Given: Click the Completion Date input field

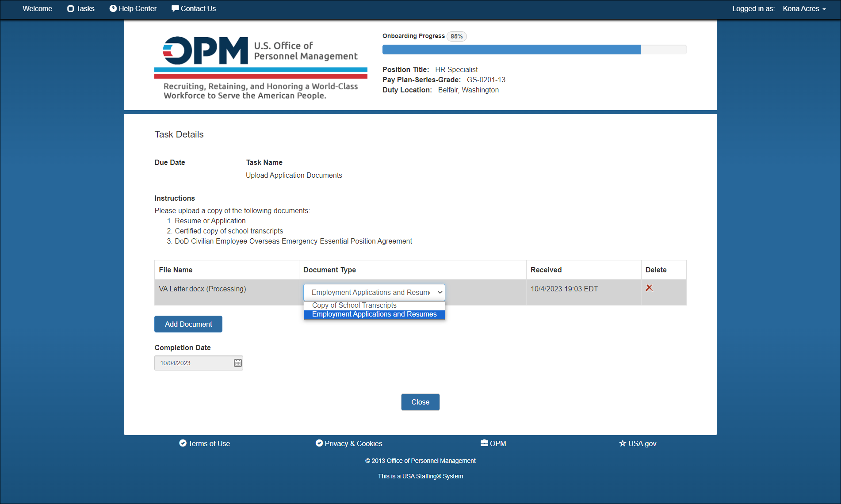Looking at the screenshot, I should click(199, 363).
